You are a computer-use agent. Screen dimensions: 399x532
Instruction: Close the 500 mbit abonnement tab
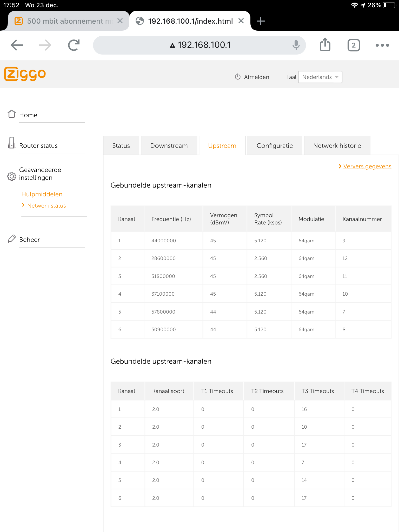(x=120, y=21)
